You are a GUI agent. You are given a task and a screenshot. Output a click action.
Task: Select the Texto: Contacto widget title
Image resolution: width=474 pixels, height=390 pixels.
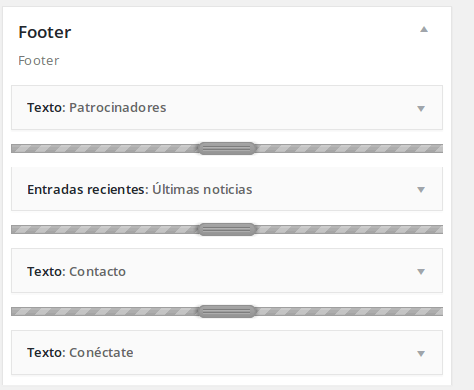click(x=76, y=271)
